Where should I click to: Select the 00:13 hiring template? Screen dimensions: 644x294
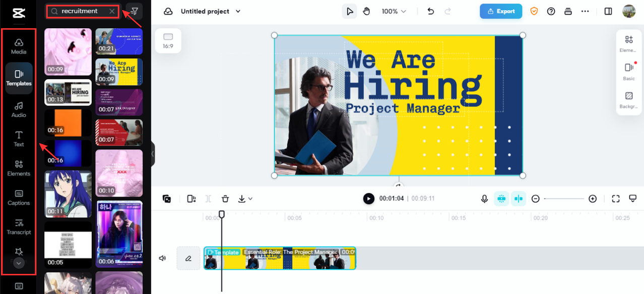pos(68,92)
